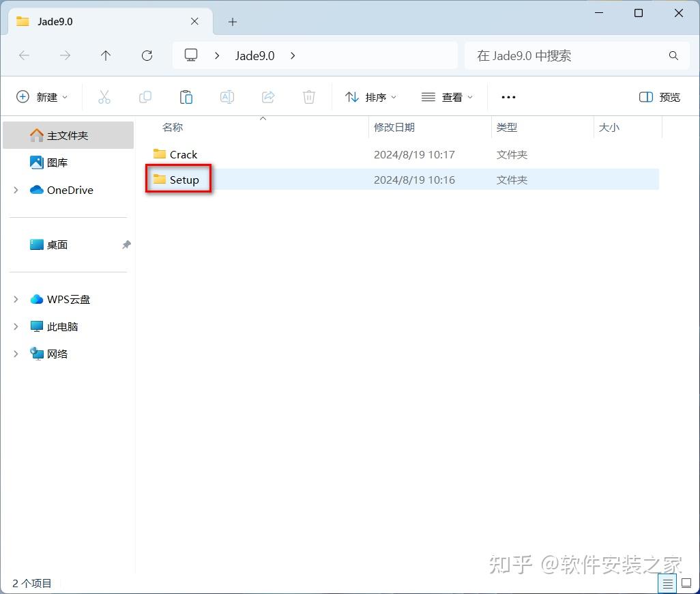
Task: Click the Copy icon in the command bar
Action: [x=145, y=96]
